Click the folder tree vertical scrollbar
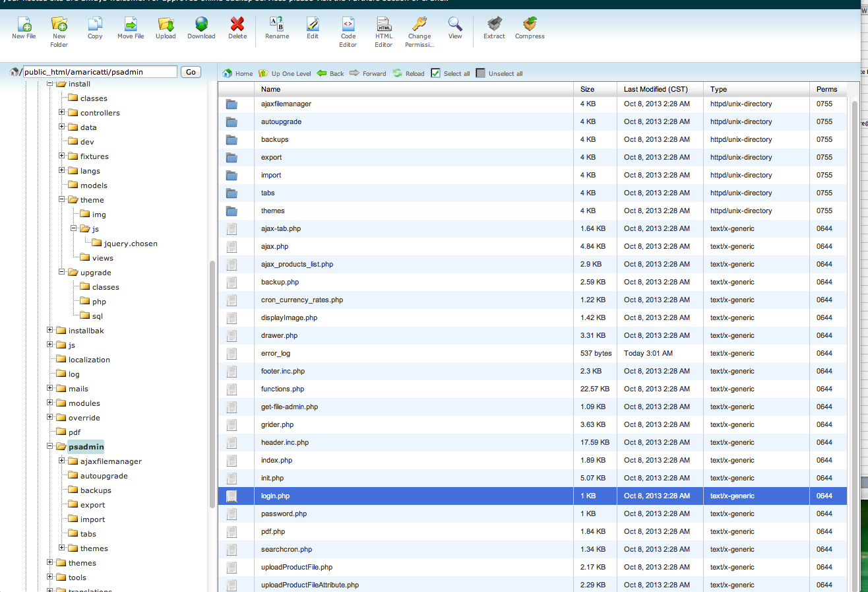 click(212, 384)
